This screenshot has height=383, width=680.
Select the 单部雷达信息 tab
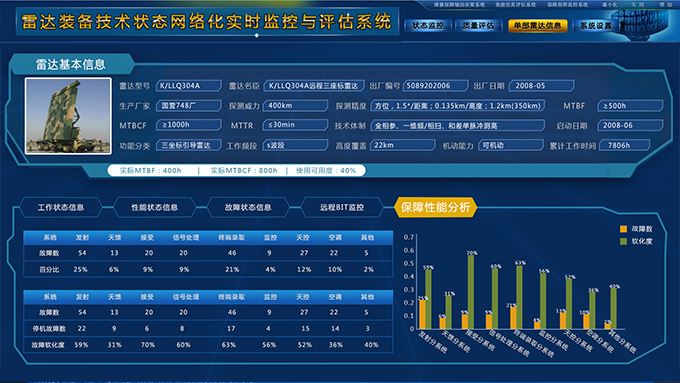pyautogui.click(x=537, y=26)
